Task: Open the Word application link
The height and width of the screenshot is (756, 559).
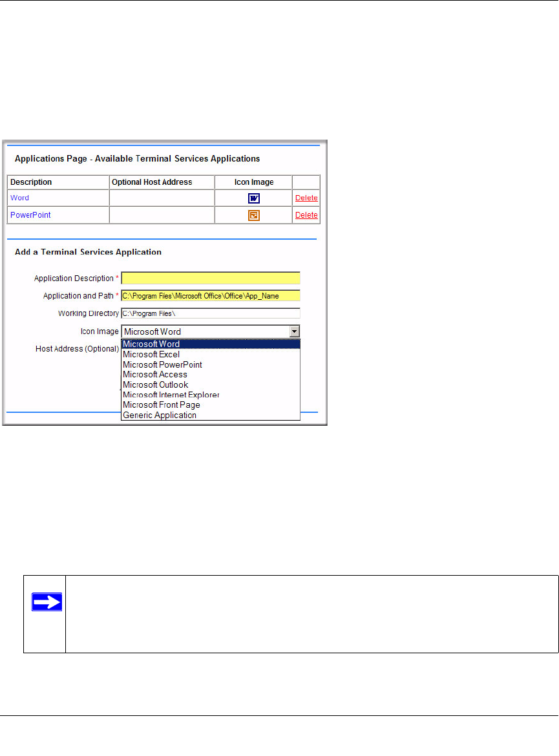Action: (20, 198)
